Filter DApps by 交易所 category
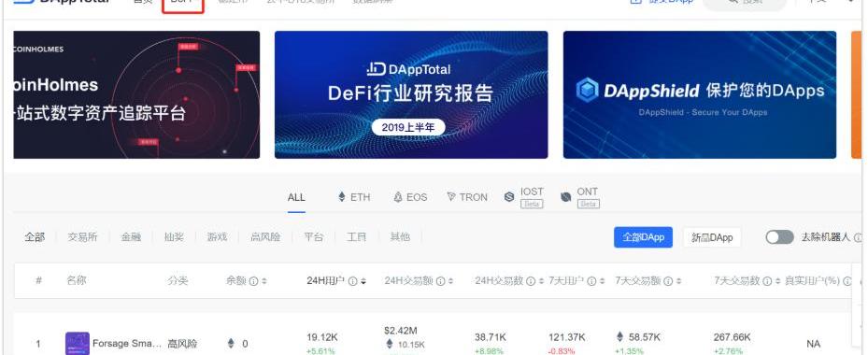 click(x=82, y=237)
